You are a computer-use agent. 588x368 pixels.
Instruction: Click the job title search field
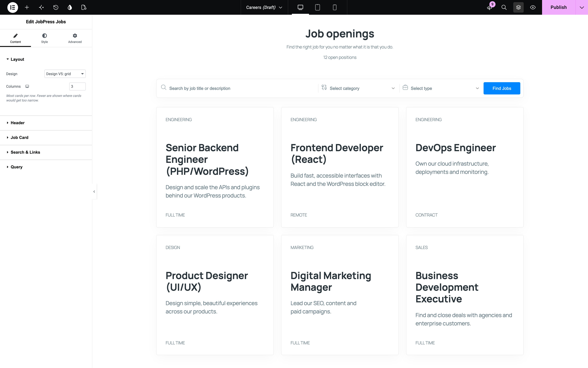[238, 88]
